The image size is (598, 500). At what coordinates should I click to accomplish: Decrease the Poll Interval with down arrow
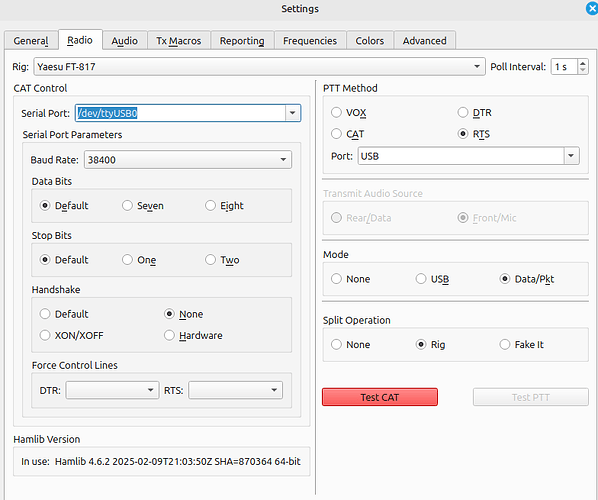pyautogui.click(x=582, y=70)
